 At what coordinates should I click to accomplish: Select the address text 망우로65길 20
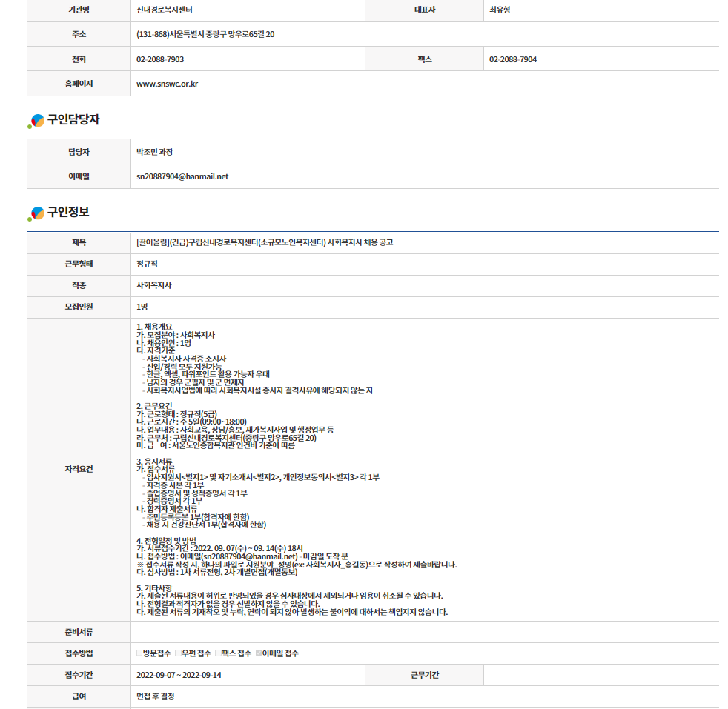[251, 34]
